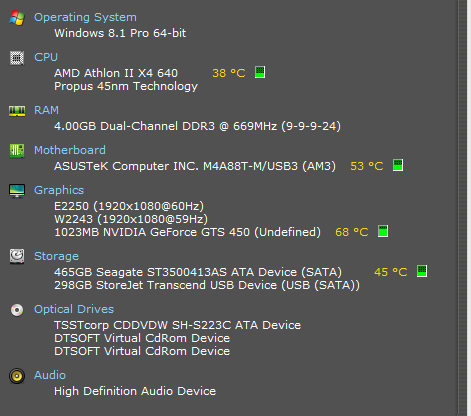Screen dimensions: 471x416
Task: Click the RAM memory stick icon
Action: coord(17,111)
